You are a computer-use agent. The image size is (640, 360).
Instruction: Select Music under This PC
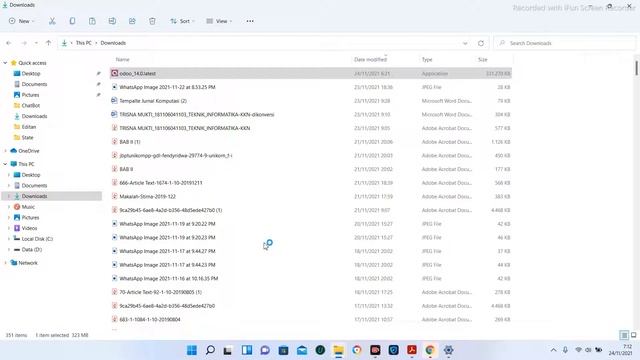point(28,207)
